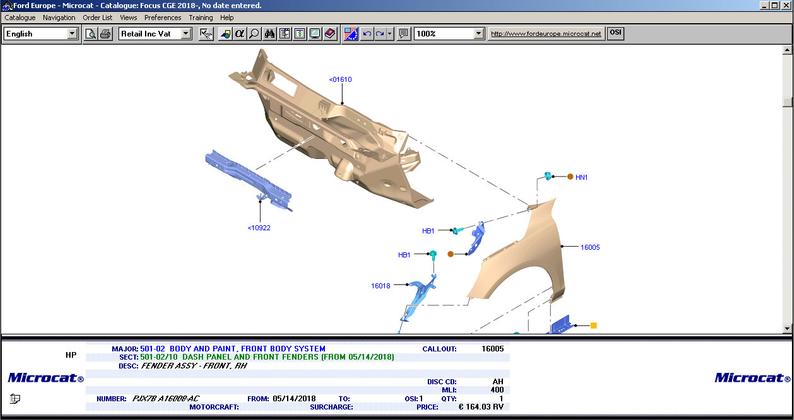Click the red book icon in toolbar

[x=329, y=34]
